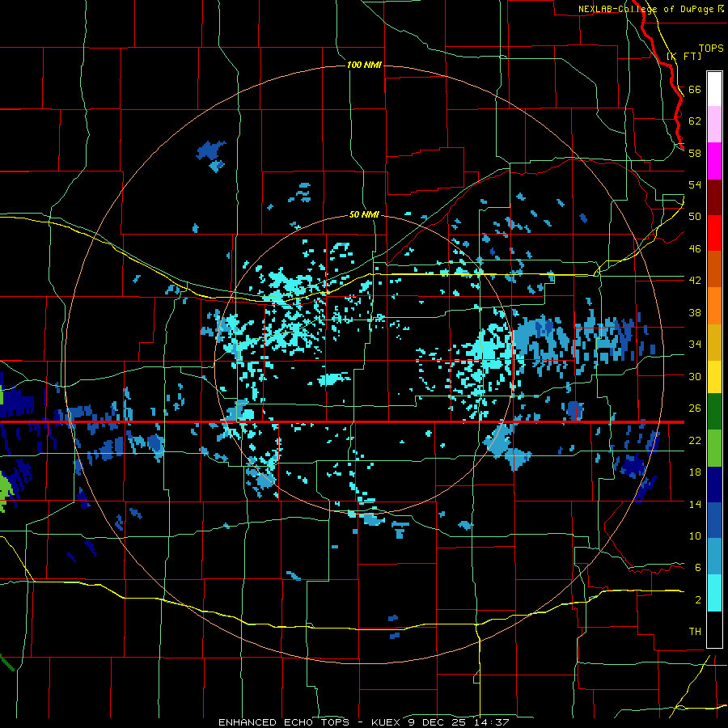Click the TOPS legend title
The height and width of the screenshot is (728, 728).
click(x=711, y=49)
